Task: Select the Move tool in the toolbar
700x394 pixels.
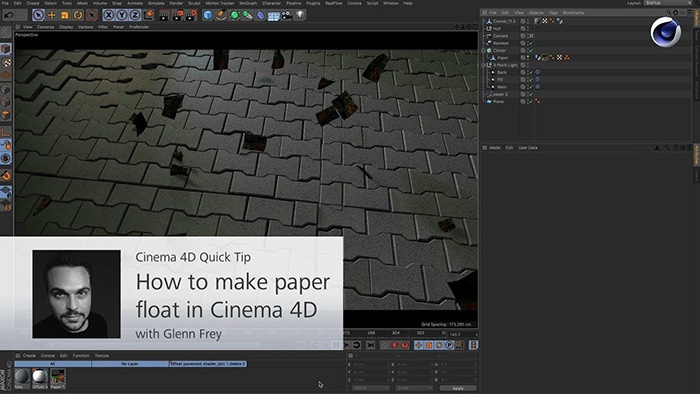Action: click(x=51, y=15)
